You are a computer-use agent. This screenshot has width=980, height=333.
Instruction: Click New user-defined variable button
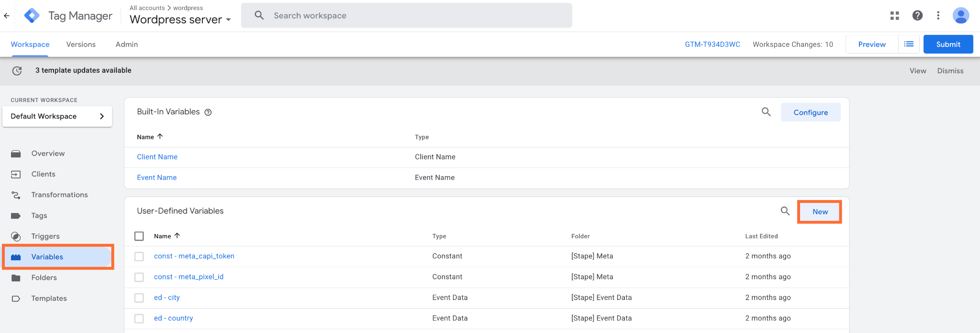point(820,212)
